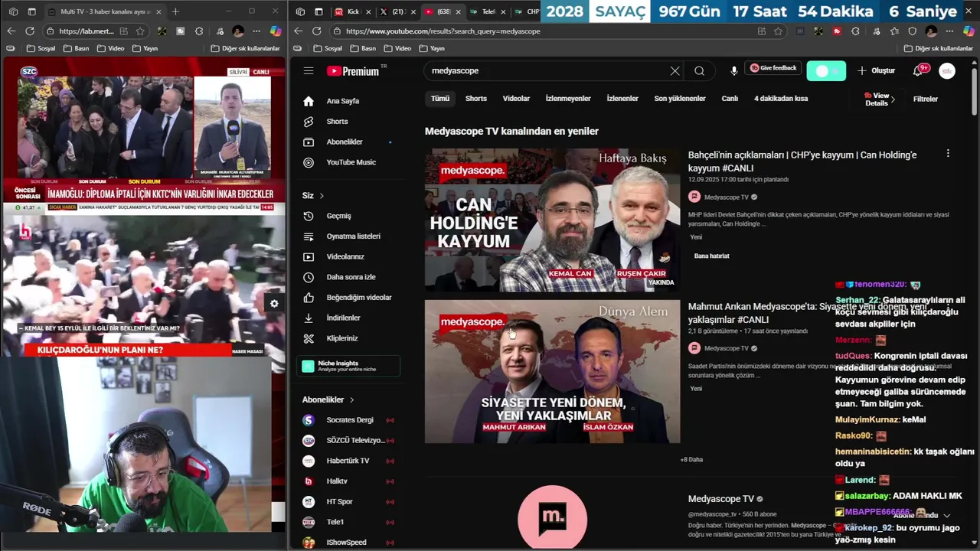The image size is (980, 551).
Task: Select the Canlı filter chip
Action: [x=730, y=99]
